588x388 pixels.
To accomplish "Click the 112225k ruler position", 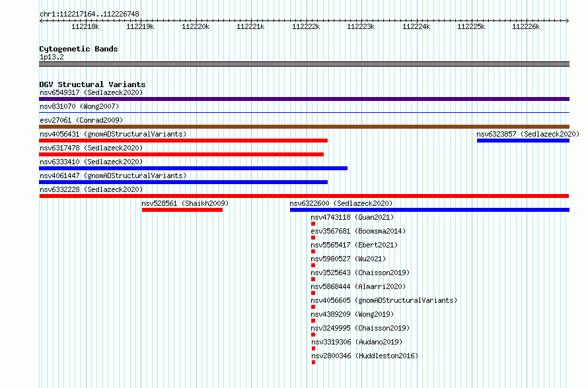I will (471, 26).
